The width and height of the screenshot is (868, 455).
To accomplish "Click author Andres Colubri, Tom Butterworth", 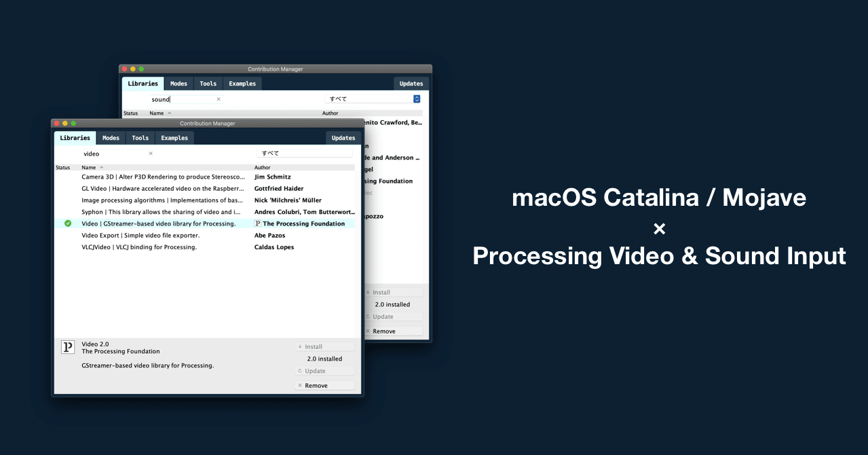I will point(305,212).
